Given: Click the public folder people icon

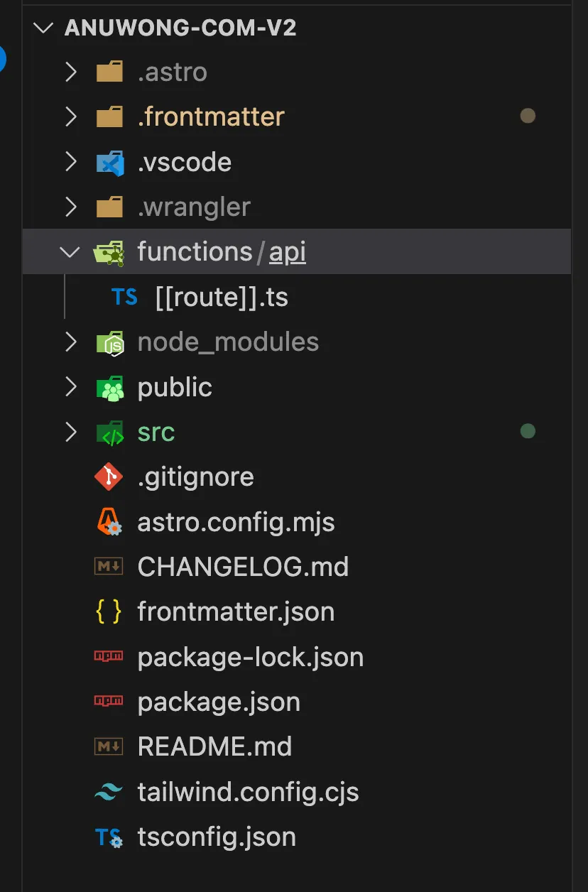Looking at the screenshot, I should pos(110,388).
